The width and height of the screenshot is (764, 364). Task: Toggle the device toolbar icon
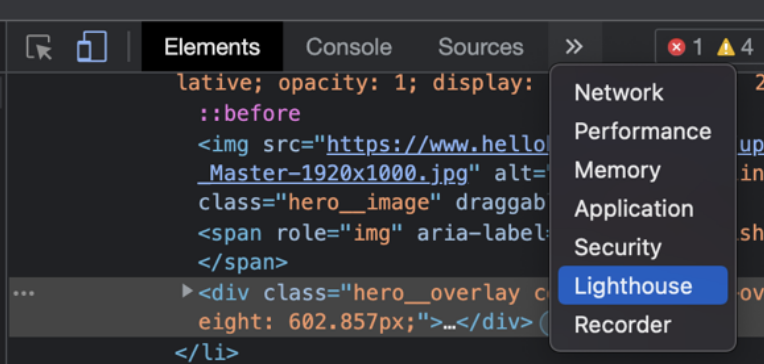click(x=92, y=47)
